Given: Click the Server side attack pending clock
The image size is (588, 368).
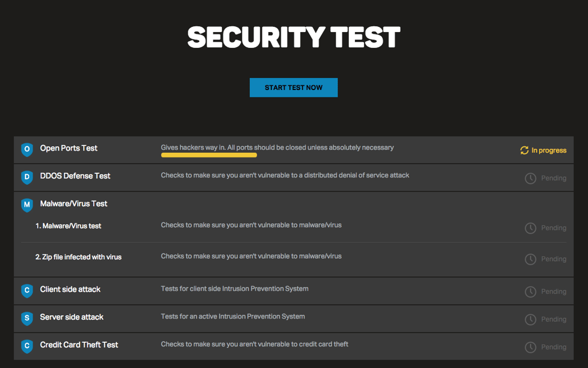Looking at the screenshot, I should pyautogui.click(x=531, y=320).
